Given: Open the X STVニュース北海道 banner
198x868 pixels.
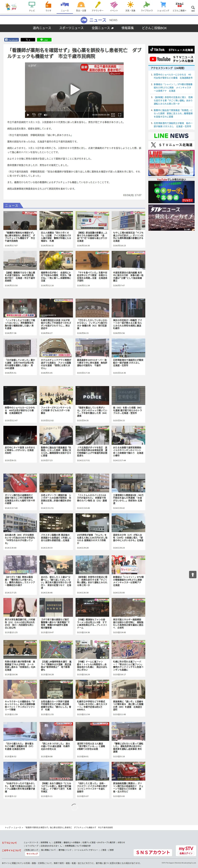Looking at the screenshot, I should [x=171, y=145].
